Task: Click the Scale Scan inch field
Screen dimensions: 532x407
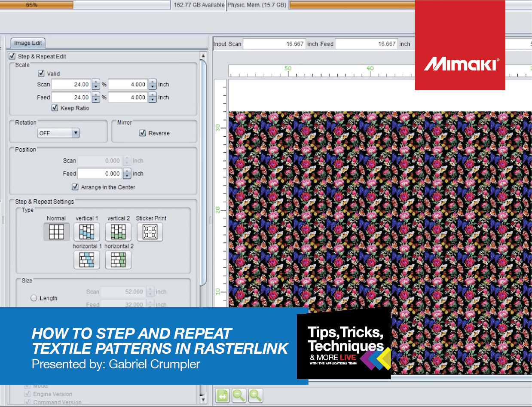Action: (x=128, y=85)
